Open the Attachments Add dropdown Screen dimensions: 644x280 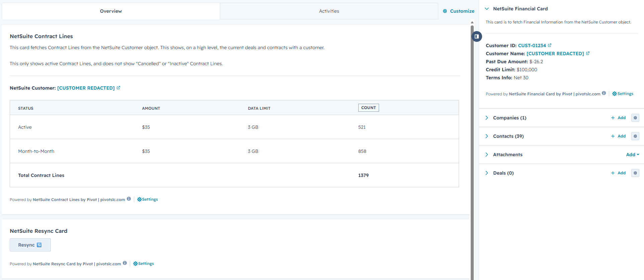coord(633,155)
